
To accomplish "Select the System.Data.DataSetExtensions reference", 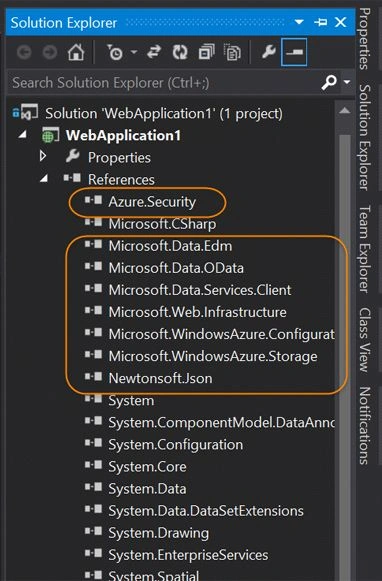I will pyautogui.click(x=206, y=511).
